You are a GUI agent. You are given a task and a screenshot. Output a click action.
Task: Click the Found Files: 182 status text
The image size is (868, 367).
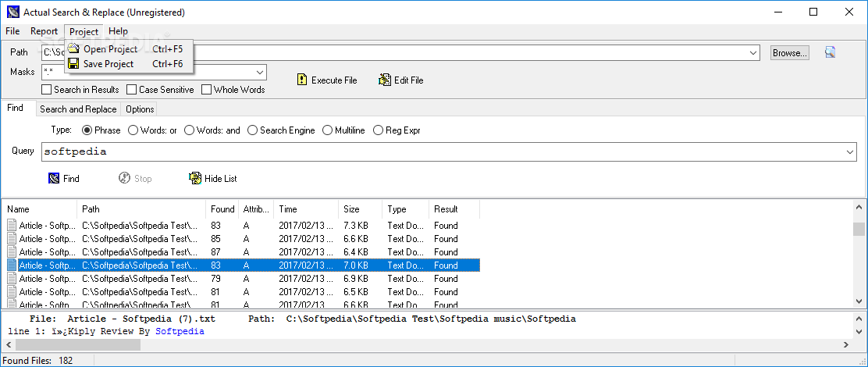click(37, 360)
